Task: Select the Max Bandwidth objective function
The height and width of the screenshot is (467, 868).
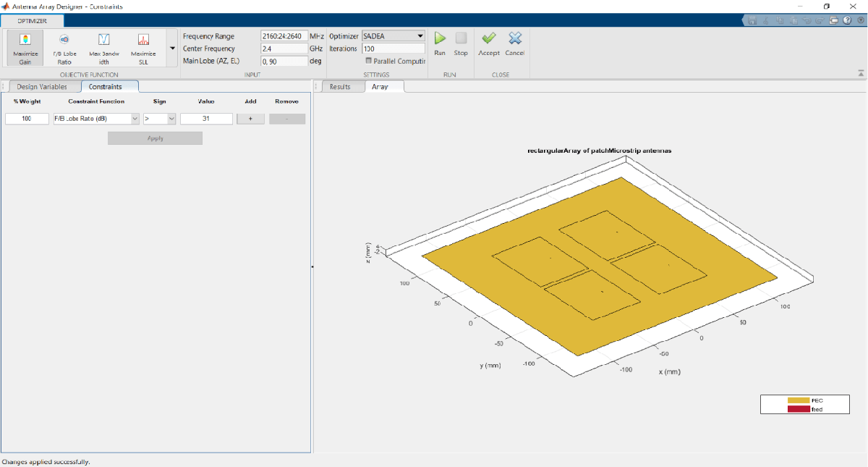Action: pyautogui.click(x=103, y=48)
